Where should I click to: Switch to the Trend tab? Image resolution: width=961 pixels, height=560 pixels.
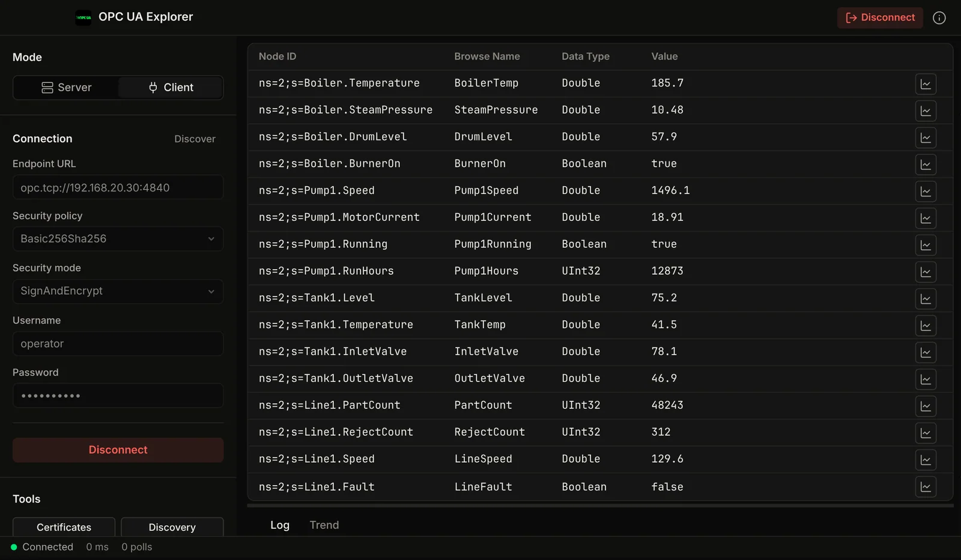click(x=324, y=525)
